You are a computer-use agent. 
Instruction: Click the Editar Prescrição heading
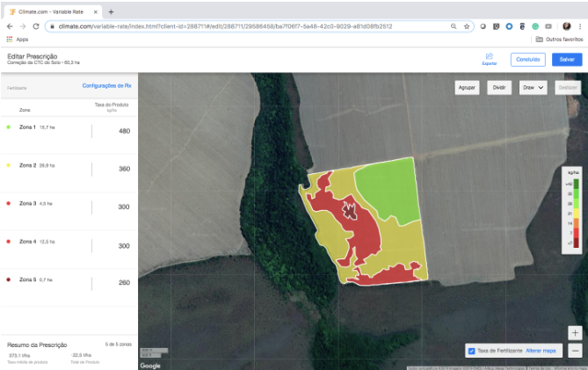[33, 56]
